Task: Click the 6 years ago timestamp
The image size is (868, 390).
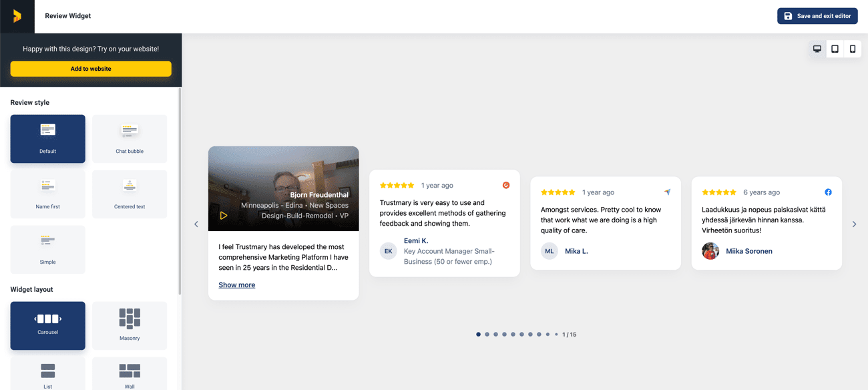Action: tap(762, 192)
